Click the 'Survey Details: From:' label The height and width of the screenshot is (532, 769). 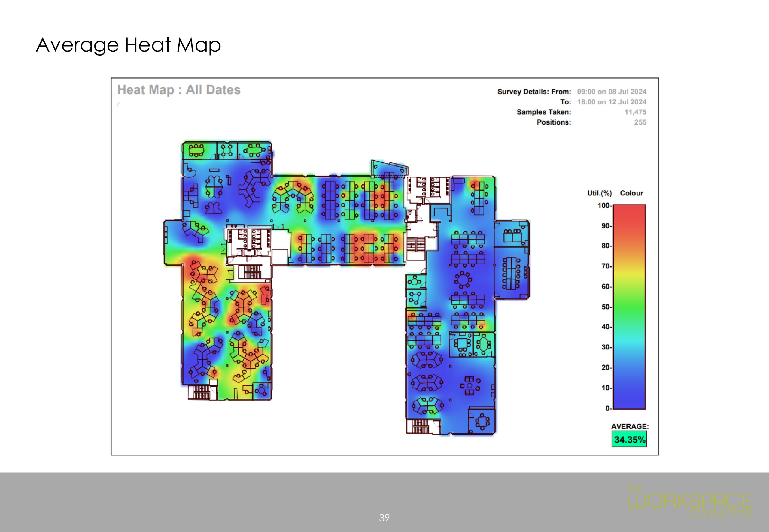point(534,92)
